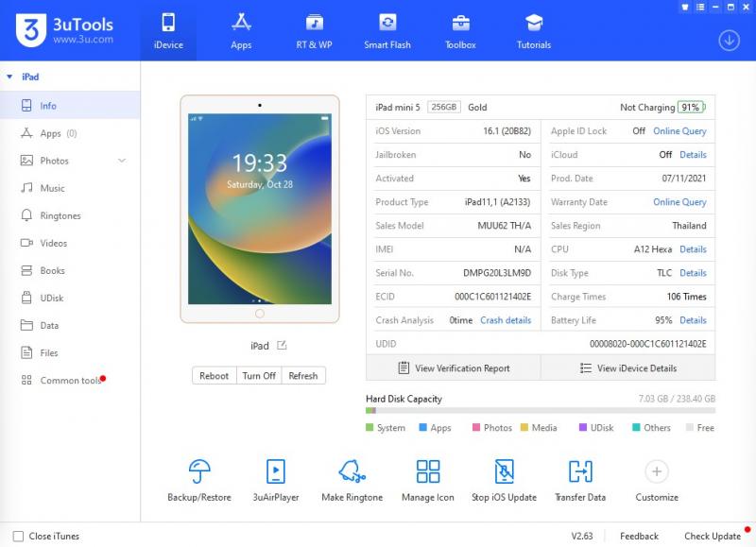The width and height of the screenshot is (756, 547).
Task: Click Online Query for Apple ID Lock
Action: point(679,130)
